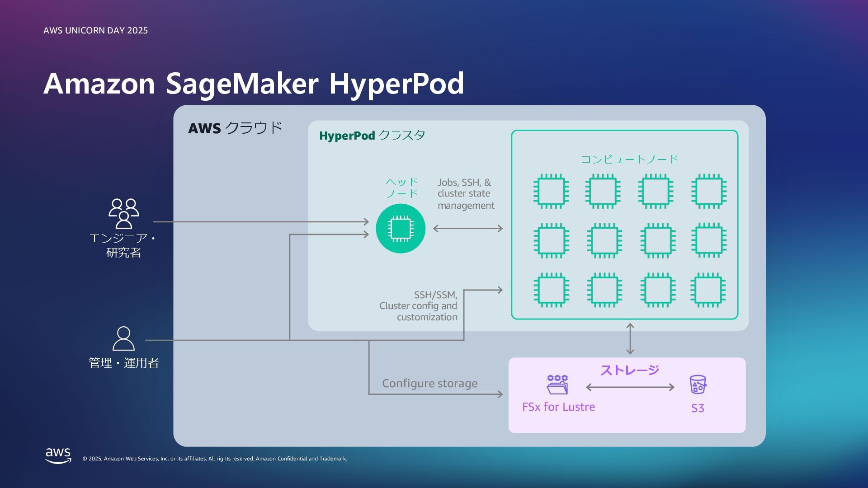
Task: Click the "AWS UNICORN DAY 2025" header text
Action: click(x=95, y=30)
